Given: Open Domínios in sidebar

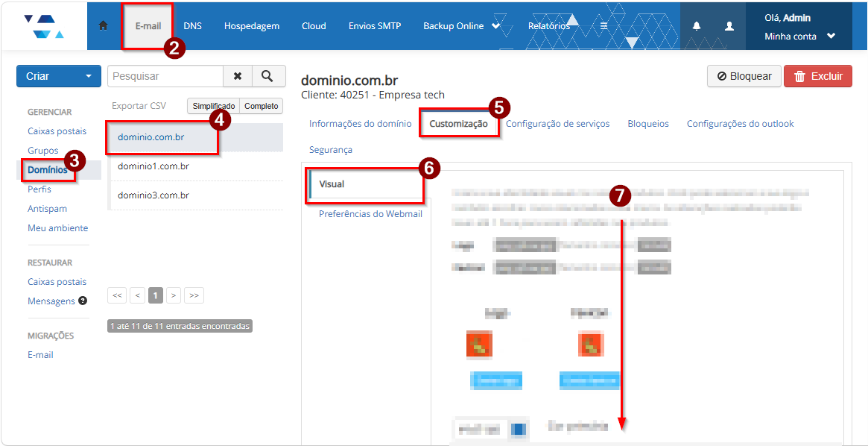Looking at the screenshot, I should tap(48, 170).
